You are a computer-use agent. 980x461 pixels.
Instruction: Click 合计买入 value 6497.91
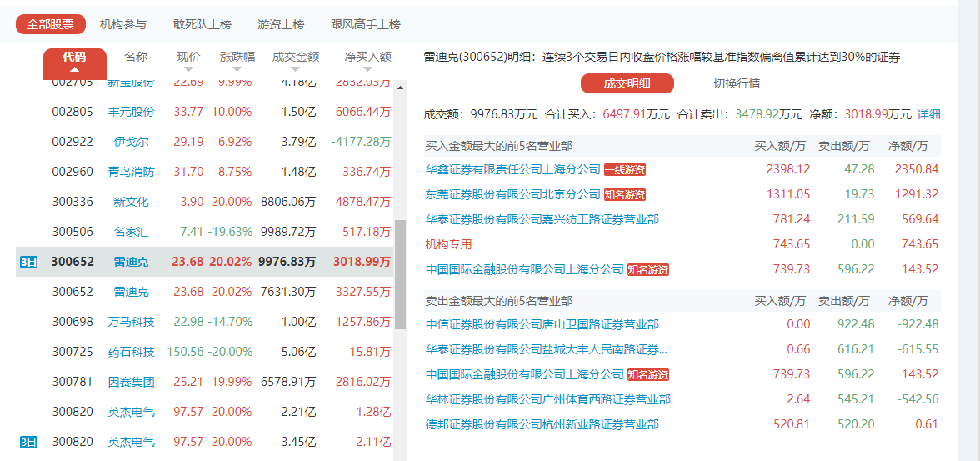(624, 114)
